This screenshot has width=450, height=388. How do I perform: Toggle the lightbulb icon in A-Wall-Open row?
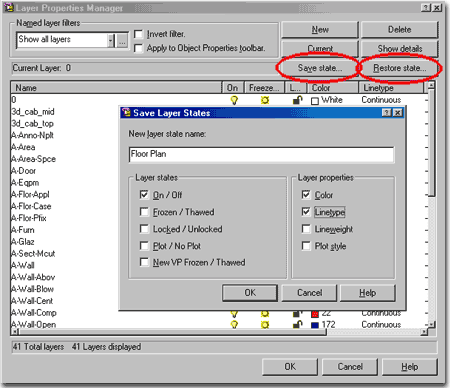[x=234, y=324]
